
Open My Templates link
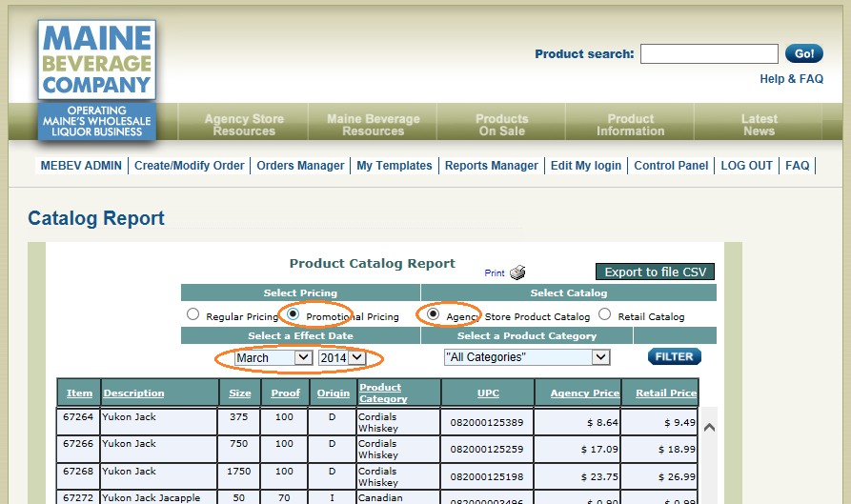pyautogui.click(x=394, y=166)
